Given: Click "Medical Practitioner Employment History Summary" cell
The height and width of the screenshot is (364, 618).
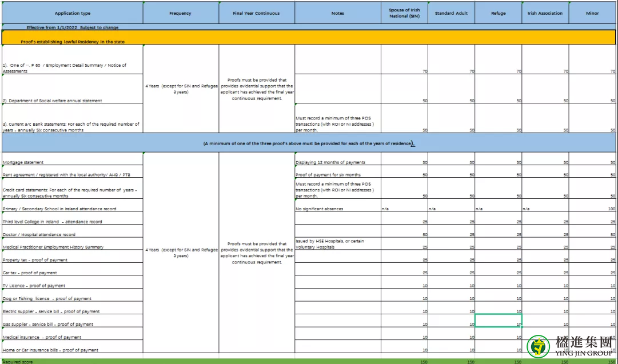Looking at the screenshot, I should tap(73, 244).
